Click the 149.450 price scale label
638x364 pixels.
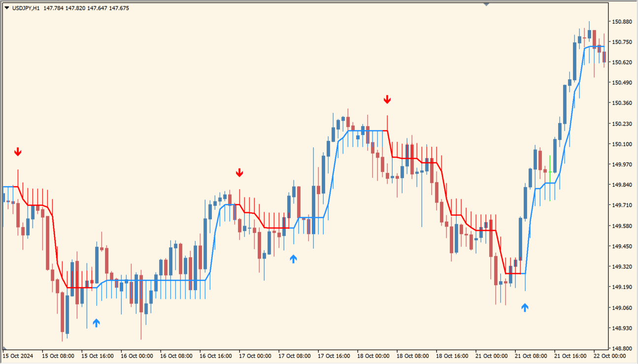coord(622,246)
